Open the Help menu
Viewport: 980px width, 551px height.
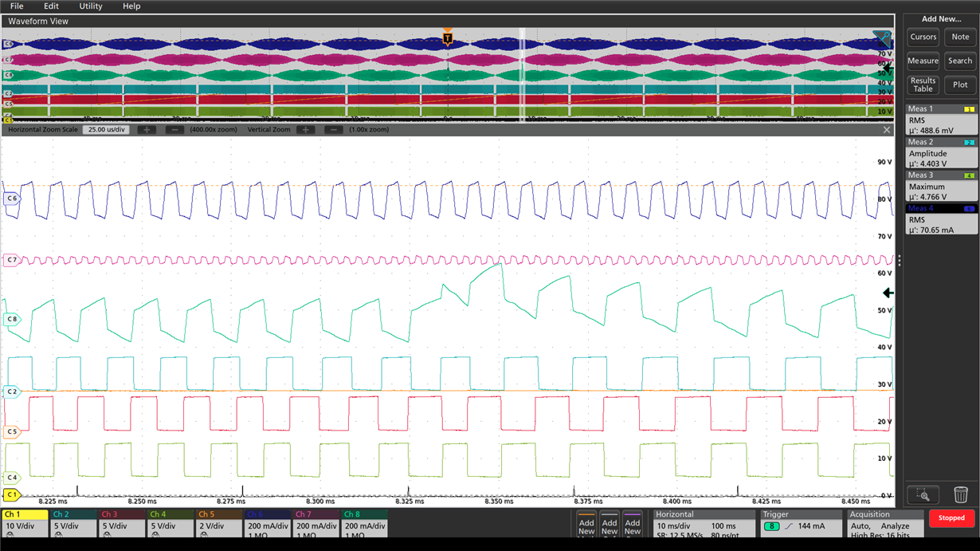[131, 6]
